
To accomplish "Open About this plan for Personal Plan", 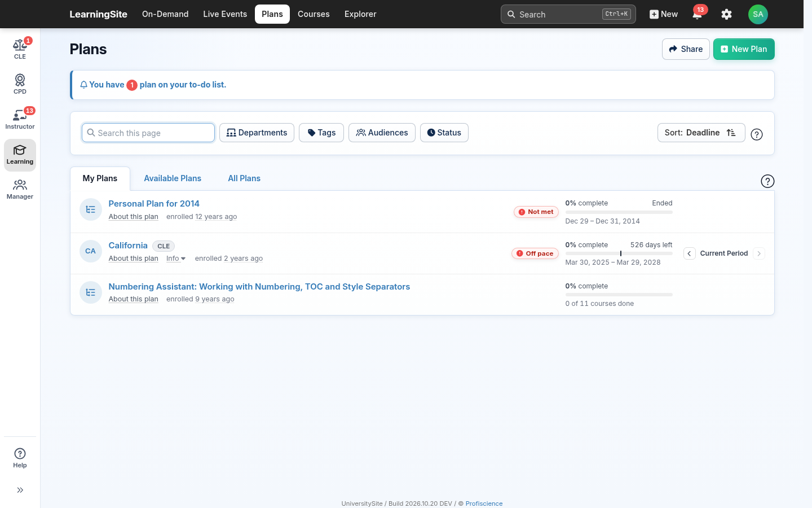I will [x=133, y=217].
